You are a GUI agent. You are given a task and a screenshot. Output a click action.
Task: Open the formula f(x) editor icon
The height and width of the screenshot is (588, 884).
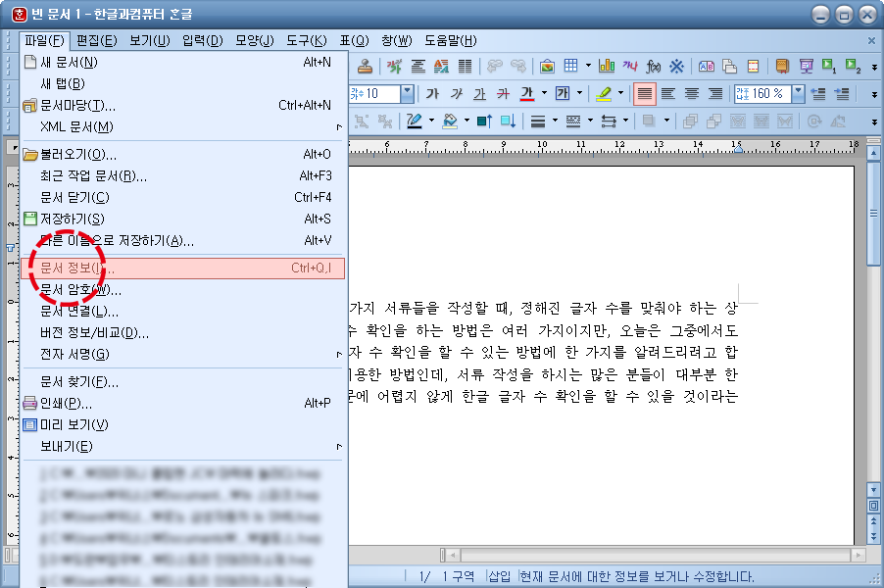(654, 67)
